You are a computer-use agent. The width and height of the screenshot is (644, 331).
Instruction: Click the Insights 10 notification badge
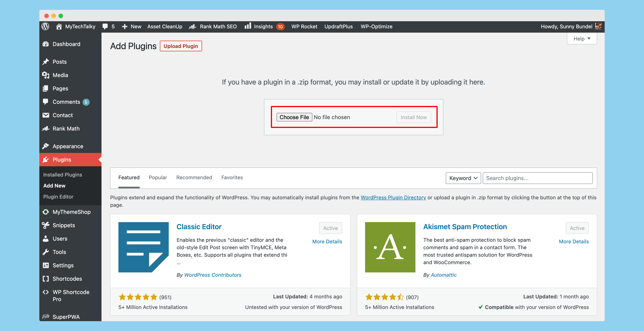(280, 27)
